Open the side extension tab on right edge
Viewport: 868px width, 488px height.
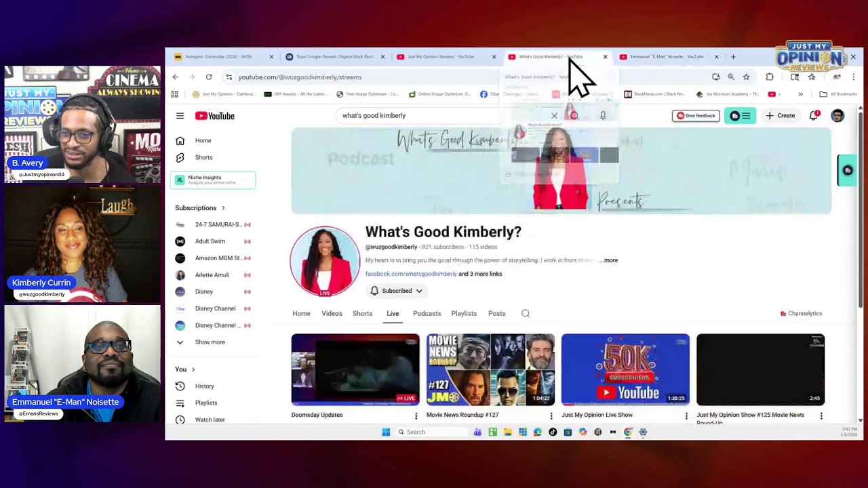coord(847,171)
